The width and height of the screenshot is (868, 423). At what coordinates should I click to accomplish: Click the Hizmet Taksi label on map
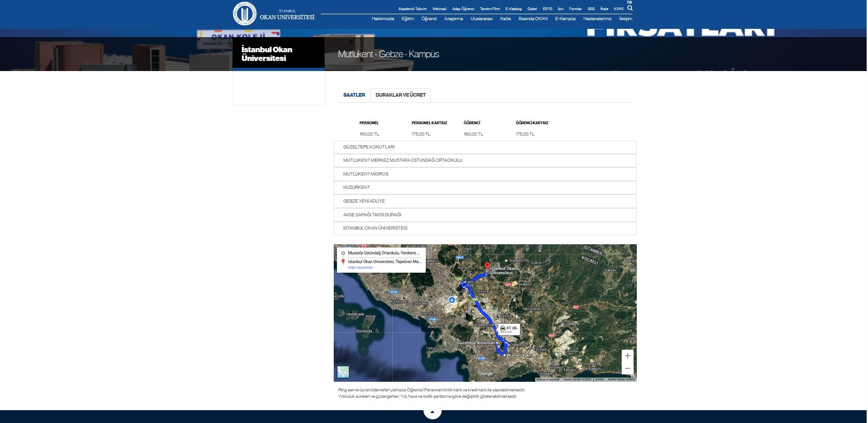tap(520, 355)
